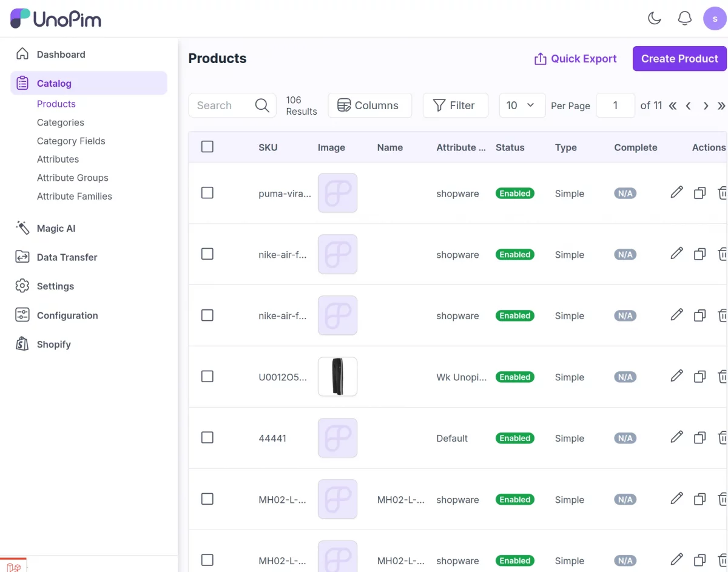The image size is (728, 572).
Task: Click the Wk Unopi attribute family cell
Action: click(x=462, y=377)
